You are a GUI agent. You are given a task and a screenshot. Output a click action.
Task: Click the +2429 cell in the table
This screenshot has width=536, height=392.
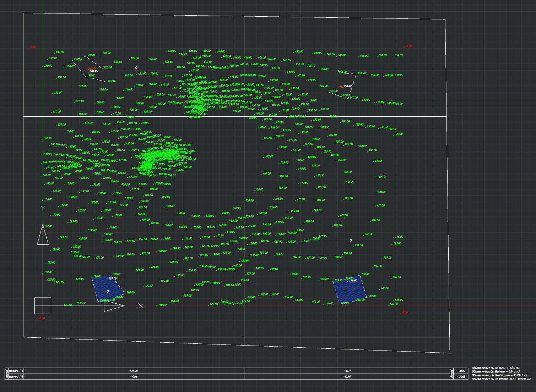coord(134,371)
